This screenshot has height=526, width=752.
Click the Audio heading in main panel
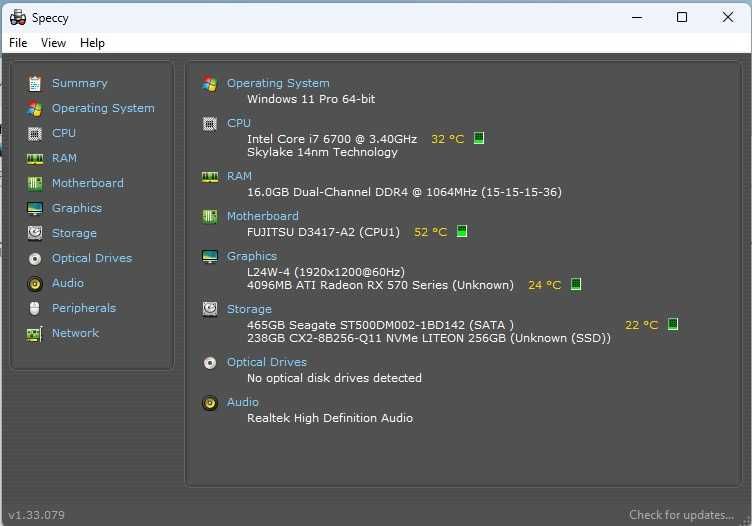coord(243,402)
